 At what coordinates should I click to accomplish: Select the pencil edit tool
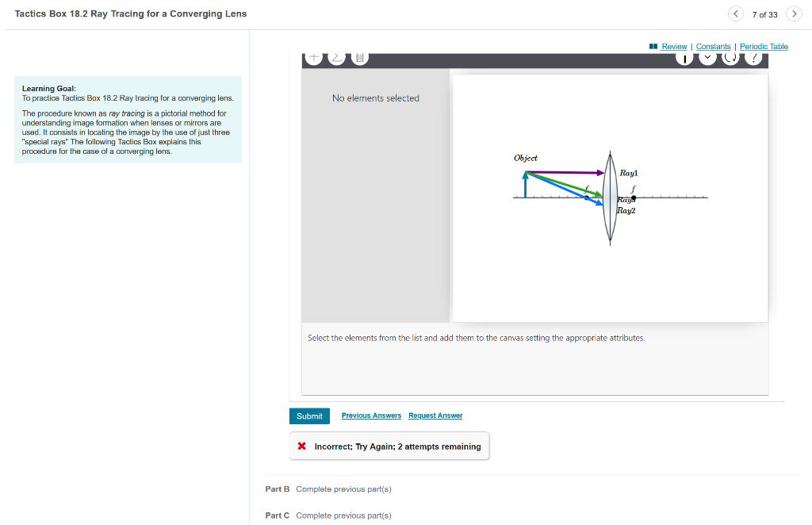point(336,56)
